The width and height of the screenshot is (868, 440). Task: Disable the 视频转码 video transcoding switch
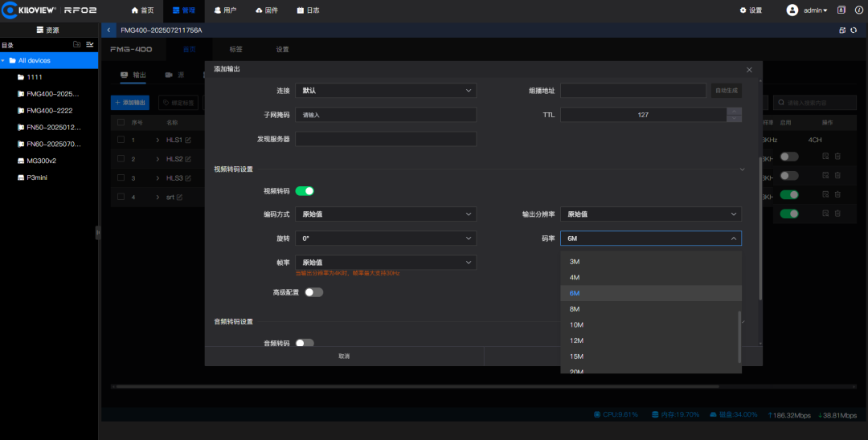click(x=305, y=191)
